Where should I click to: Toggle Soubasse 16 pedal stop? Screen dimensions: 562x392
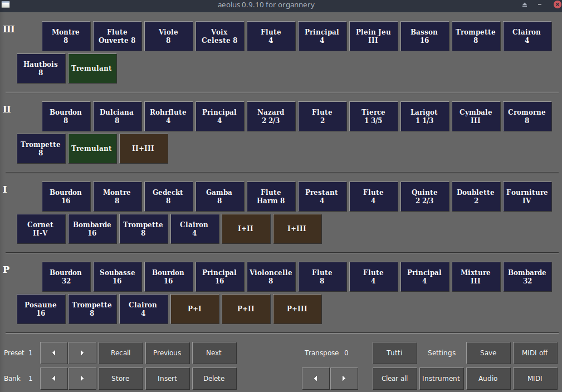click(118, 277)
